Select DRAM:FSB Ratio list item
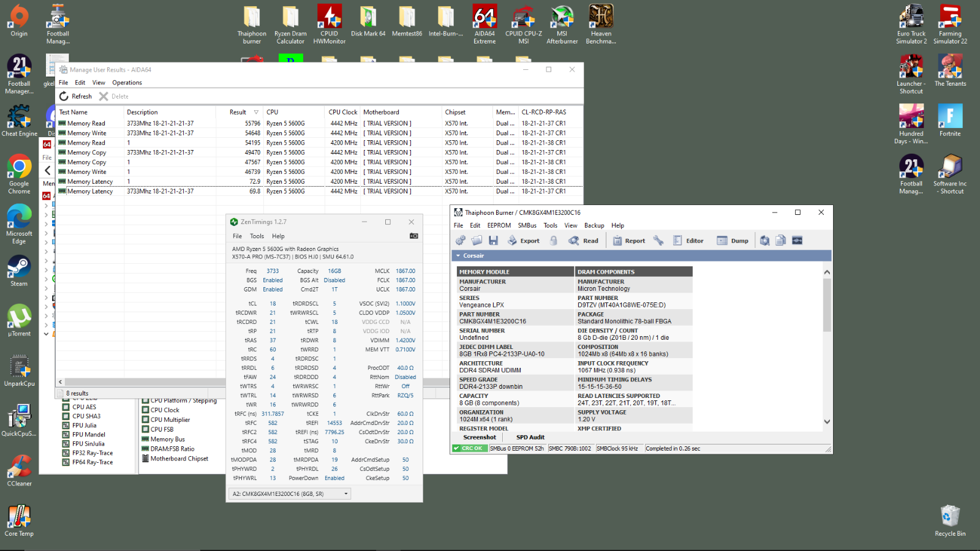This screenshot has width=980, height=551. [168, 449]
